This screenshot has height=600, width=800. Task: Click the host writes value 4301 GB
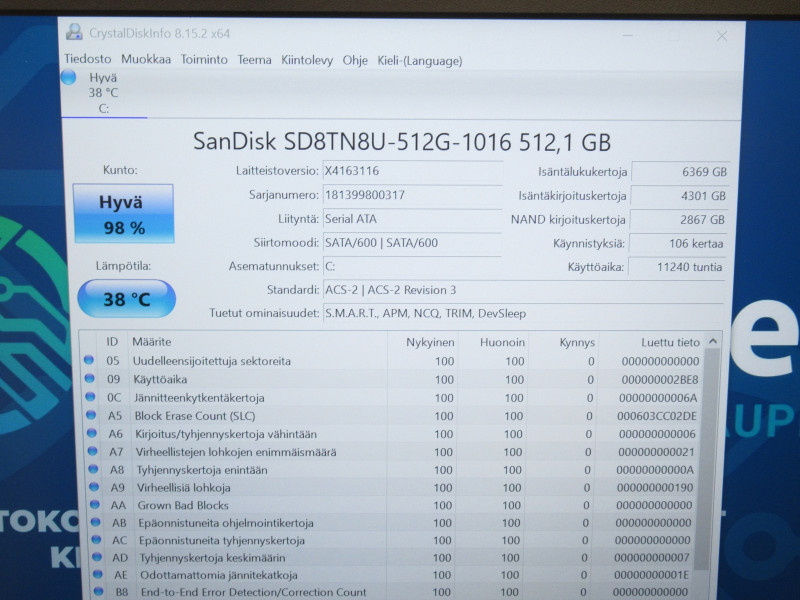tap(679, 196)
